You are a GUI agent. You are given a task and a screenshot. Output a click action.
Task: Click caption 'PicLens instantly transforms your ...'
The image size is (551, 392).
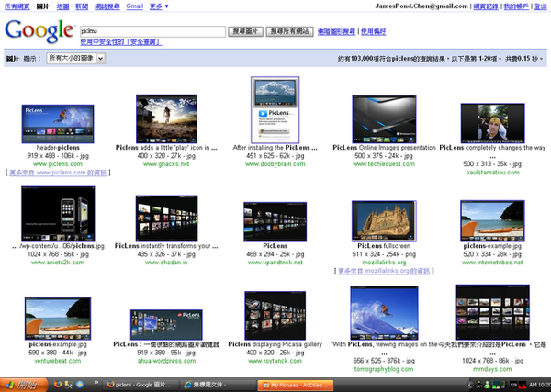166,246
